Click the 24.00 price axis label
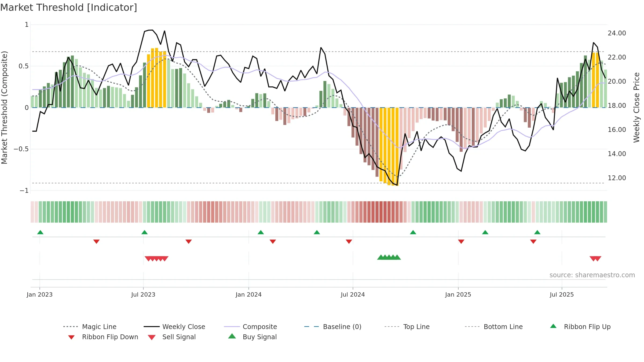The image size is (644, 362). (617, 33)
